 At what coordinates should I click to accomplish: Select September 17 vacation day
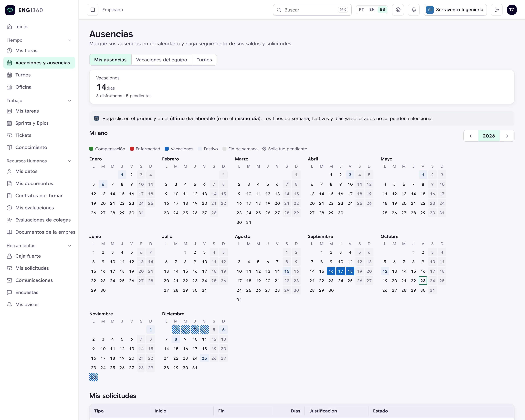coord(340,271)
